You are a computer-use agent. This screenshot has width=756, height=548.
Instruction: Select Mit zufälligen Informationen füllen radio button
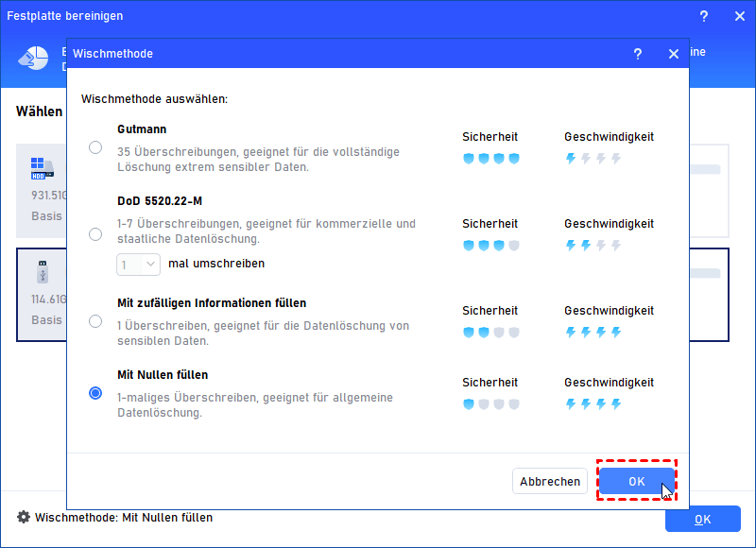click(95, 321)
